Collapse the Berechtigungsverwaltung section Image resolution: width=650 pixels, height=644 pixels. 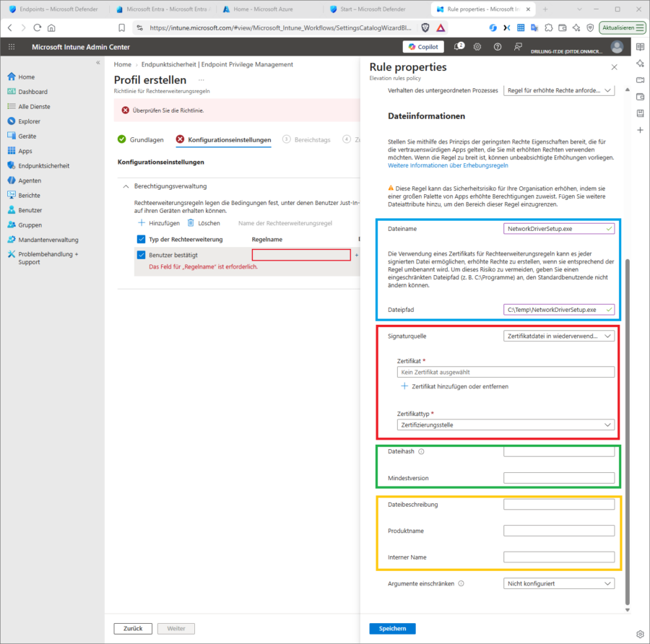tap(126, 186)
